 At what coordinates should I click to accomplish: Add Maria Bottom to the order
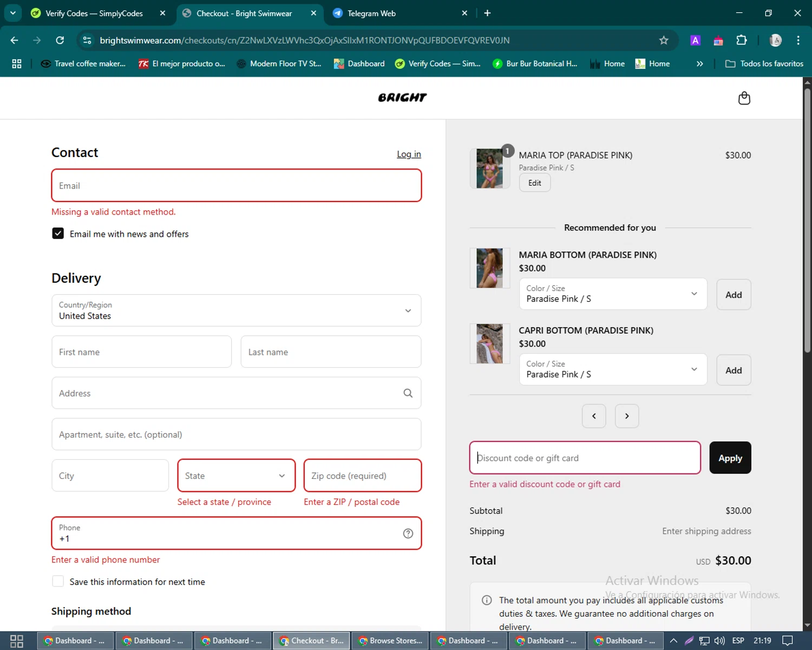pos(734,295)
